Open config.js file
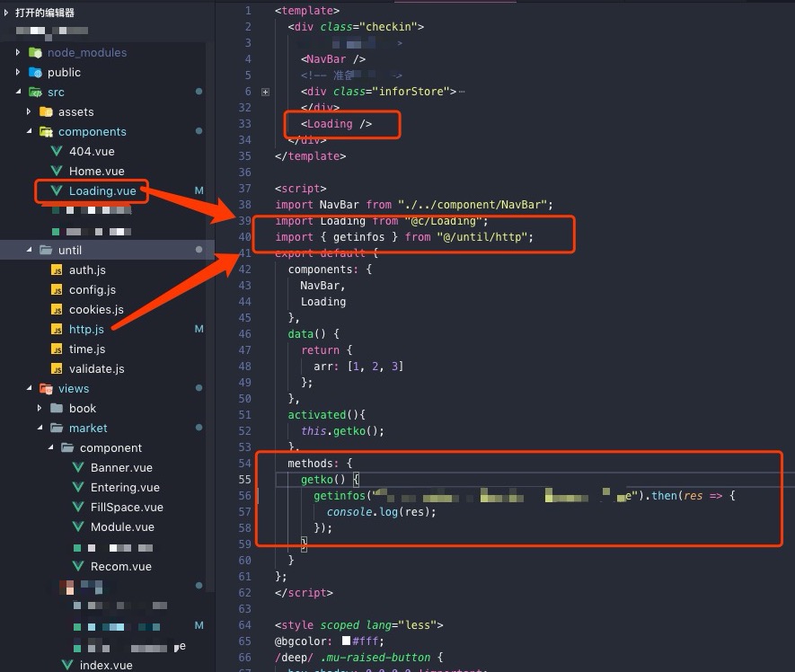Image resolution: width=795 pixels, height=672 pixels. (x=93, y=289)
